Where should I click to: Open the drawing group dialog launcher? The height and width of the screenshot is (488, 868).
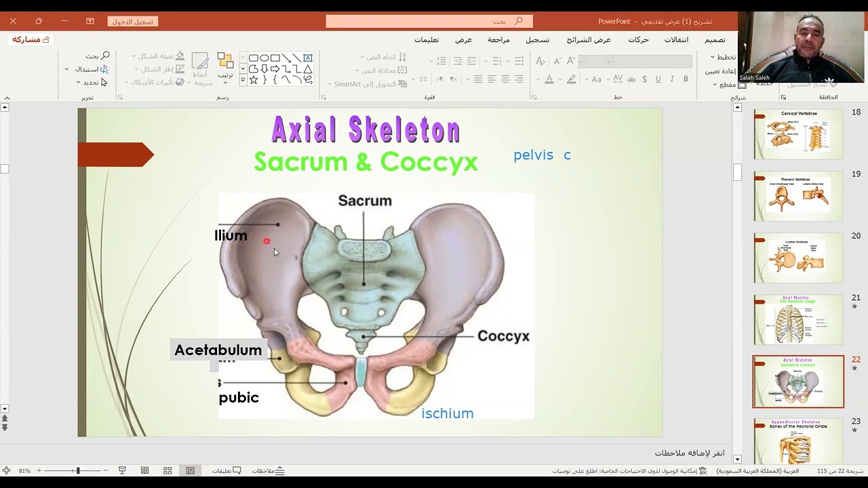tap(120, 98)
